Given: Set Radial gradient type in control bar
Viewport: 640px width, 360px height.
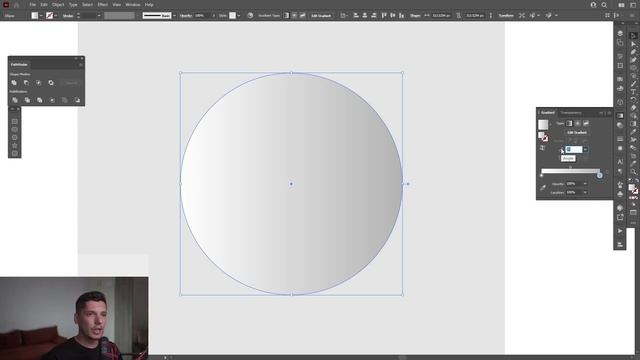Looking at the screenshot, I should [x=294, y=16].
